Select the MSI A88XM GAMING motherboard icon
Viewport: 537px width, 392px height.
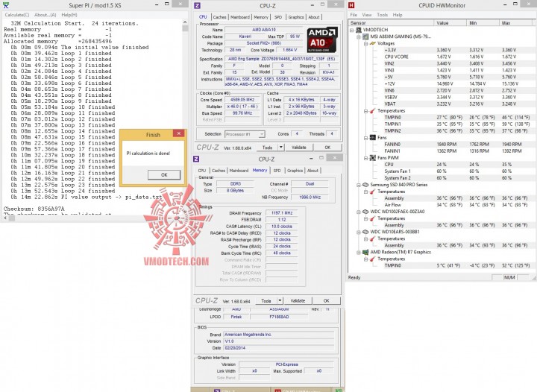click(365, 37)
